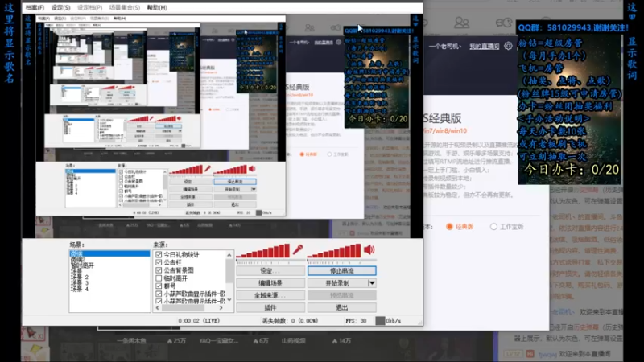
Task: Click the 退出 button
Action: coord(341,307)
